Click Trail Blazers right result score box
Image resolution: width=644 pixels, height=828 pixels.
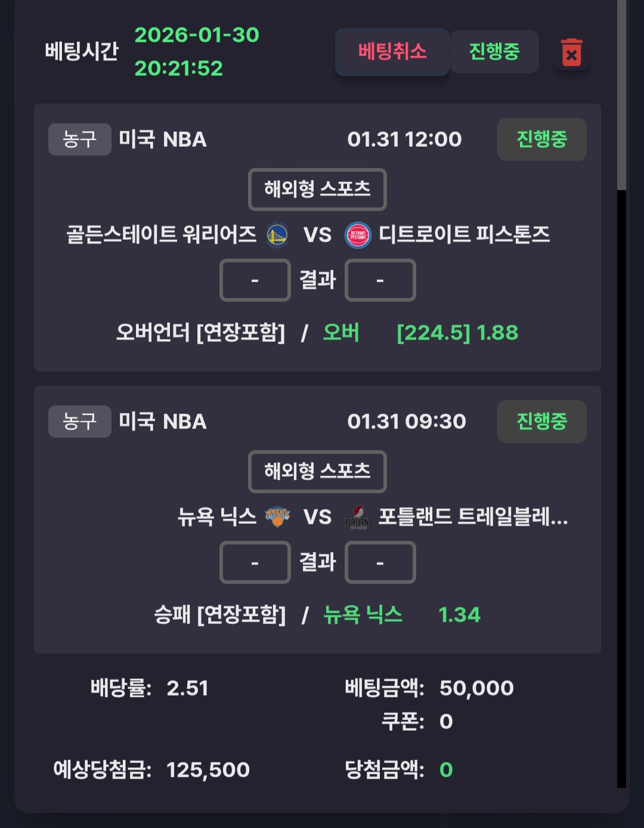pos(380,563)
